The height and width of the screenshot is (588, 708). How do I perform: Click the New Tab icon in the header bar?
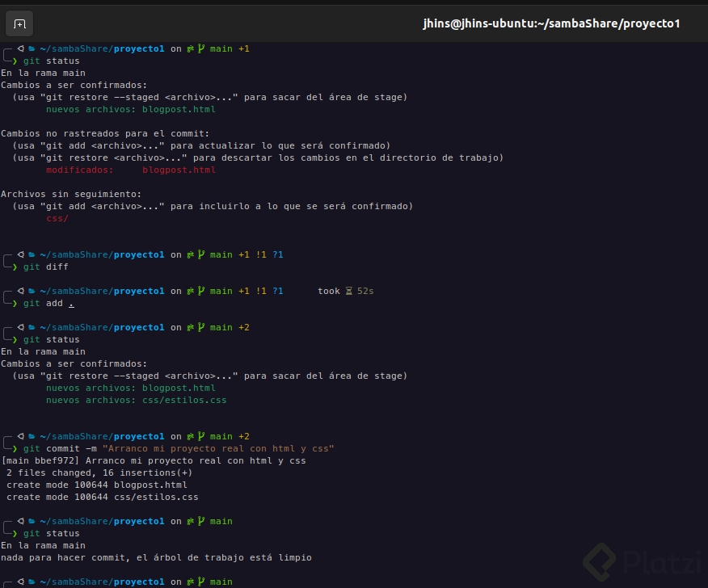[x=19, y=23]
